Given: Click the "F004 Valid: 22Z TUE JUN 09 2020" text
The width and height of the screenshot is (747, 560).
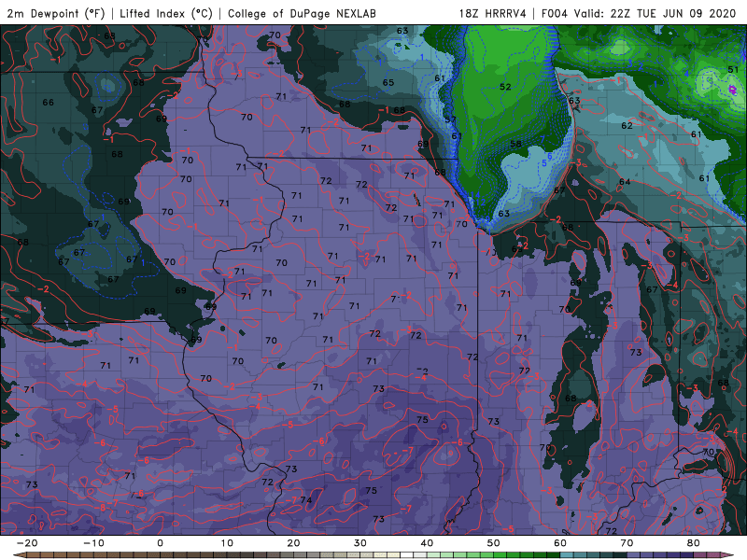Looking at the screenshot, I should click(x=639, y=14).
